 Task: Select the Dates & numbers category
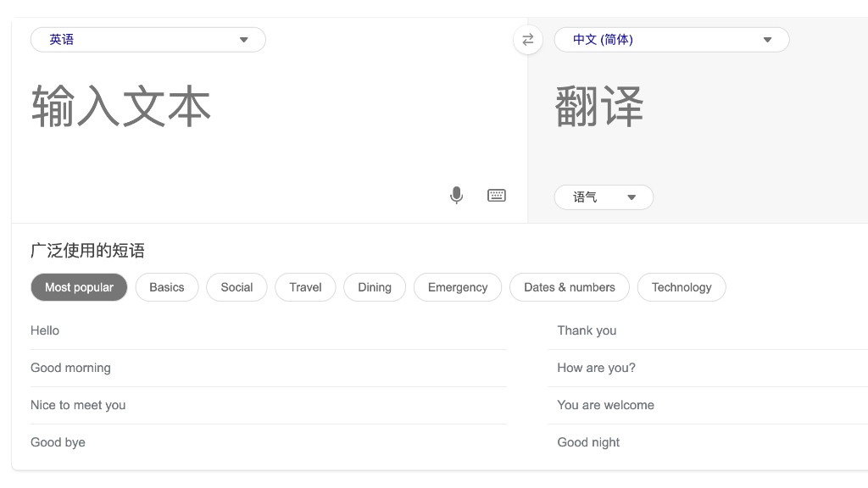[569, 287]
